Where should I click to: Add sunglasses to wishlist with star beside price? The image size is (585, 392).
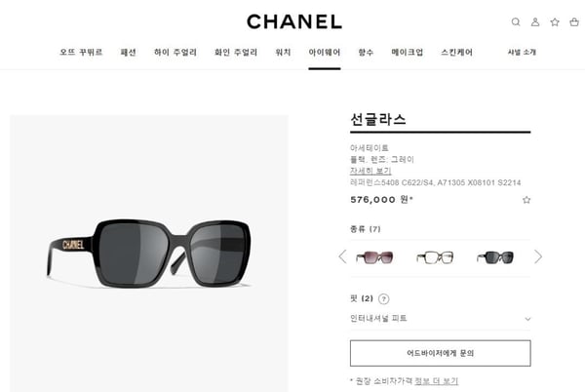(x=526, y=200)
